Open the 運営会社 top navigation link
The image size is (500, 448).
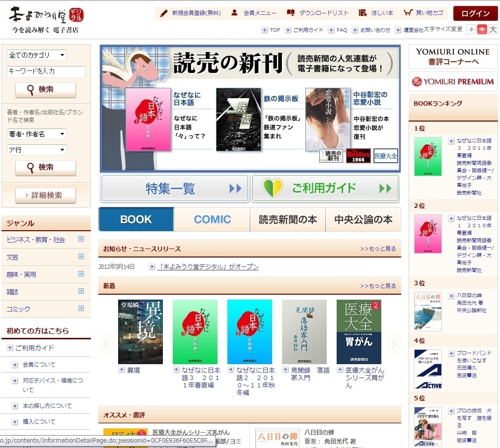click(414, 30)
